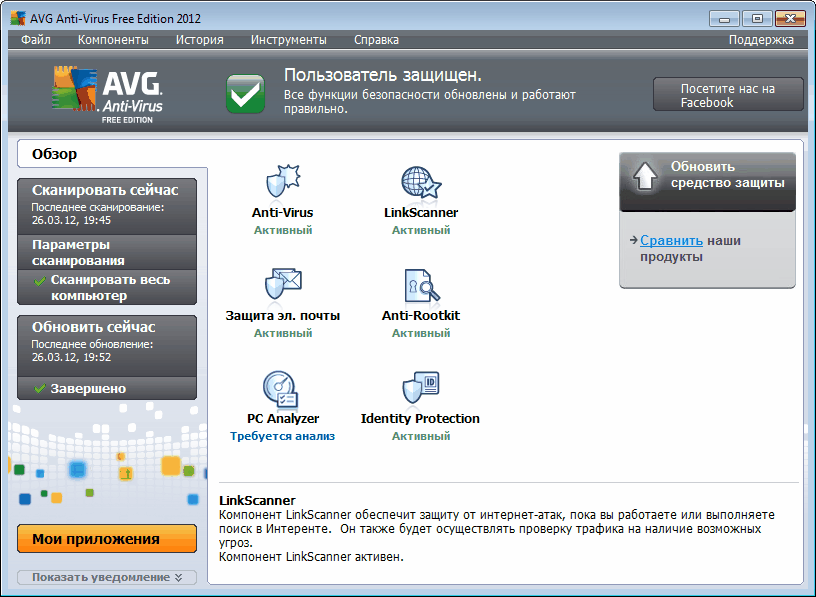Click the LinkScanner component label

[x=421, y=212]
